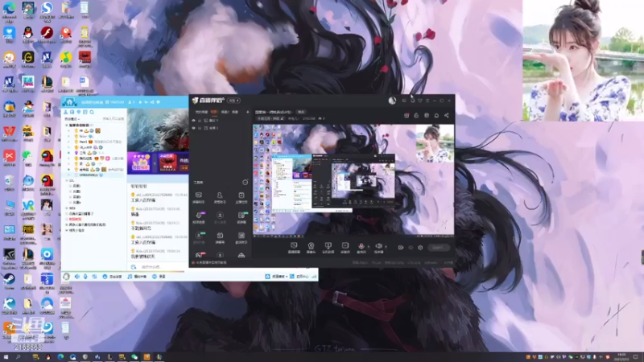Switch to the fourth scene tab
644x362 pixels.
[x=235, y=112]
